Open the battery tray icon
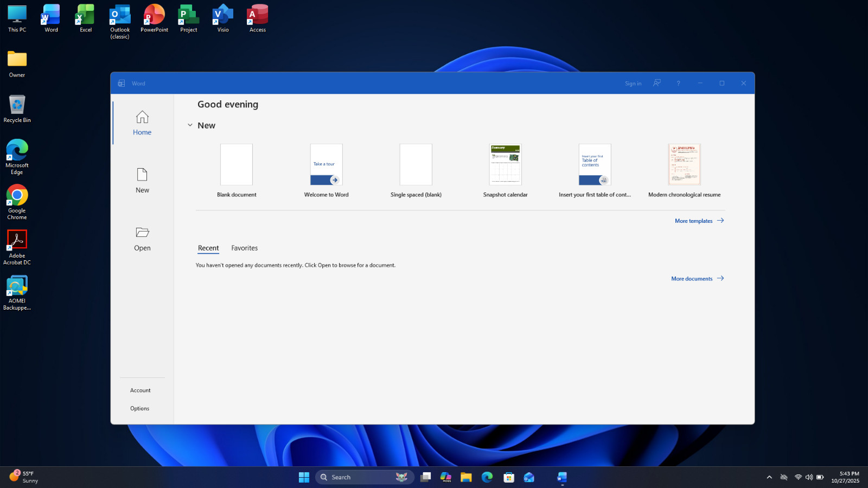 (820, 477)
